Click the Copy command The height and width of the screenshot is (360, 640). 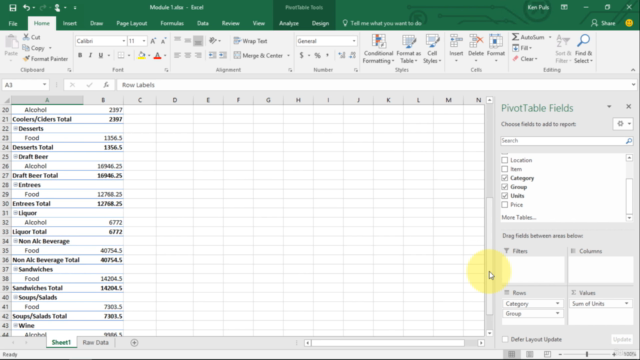(37, 48)
